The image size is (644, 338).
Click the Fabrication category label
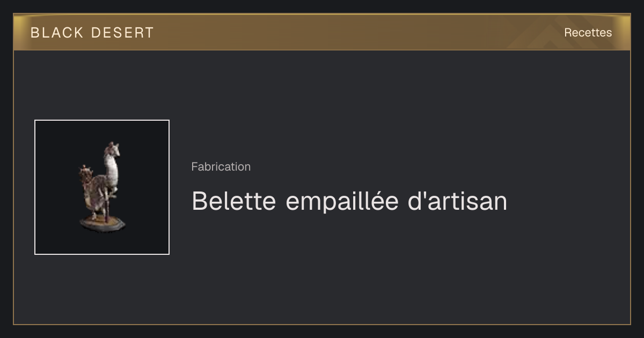point(221,167)
